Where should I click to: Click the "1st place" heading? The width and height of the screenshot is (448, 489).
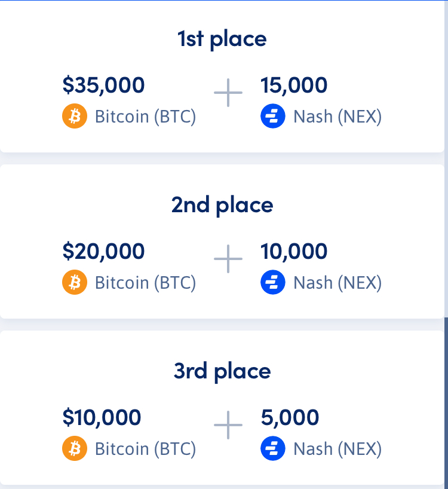click(x=222, y=39)
